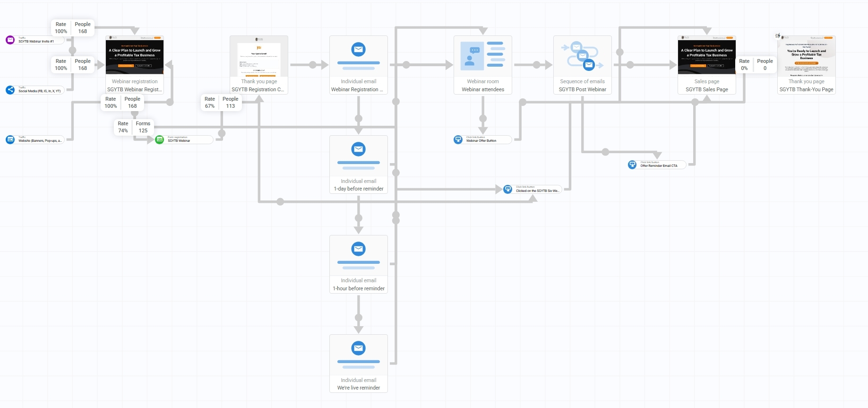The image size is (868, 408).
Task: Open the SGYTB Thank-You Page thumbnail
Action: (806, 56)
